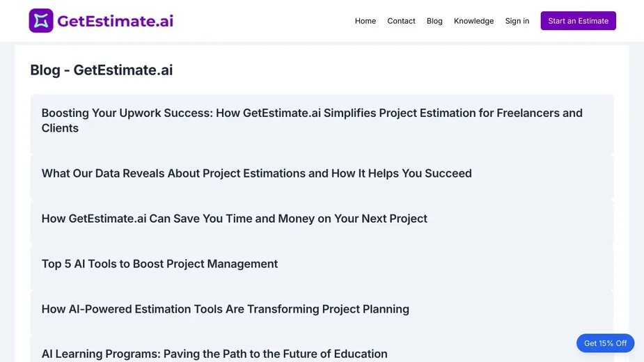Image resolution: width=644 pixels, height=362 pixels.
Task: View AI-Powered Estimation Tools post
Action: (x=225, y=309)
